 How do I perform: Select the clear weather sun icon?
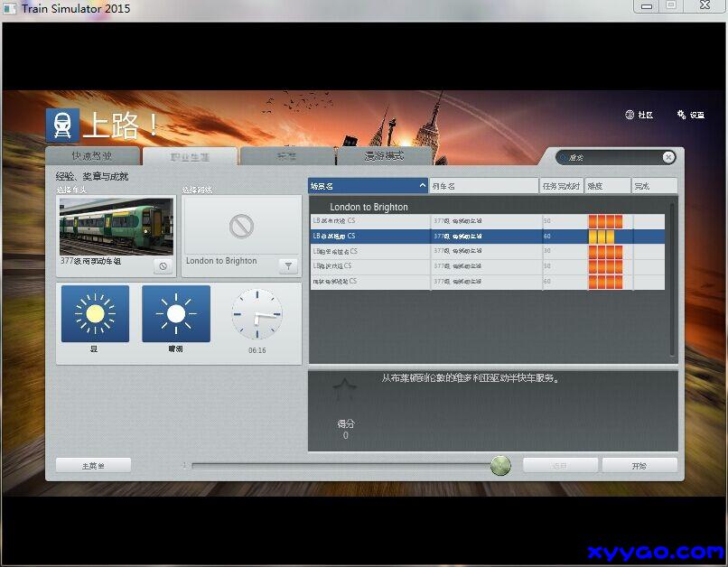point(175,314)
